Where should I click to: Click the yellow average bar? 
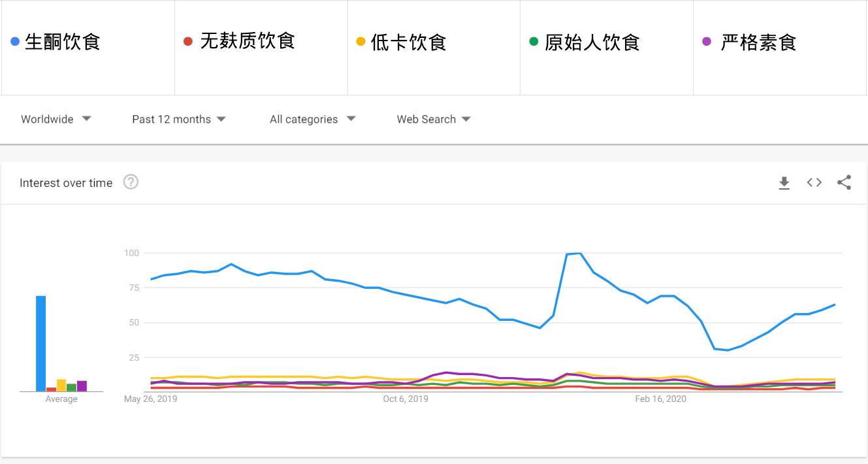click(x=61, y=385)
